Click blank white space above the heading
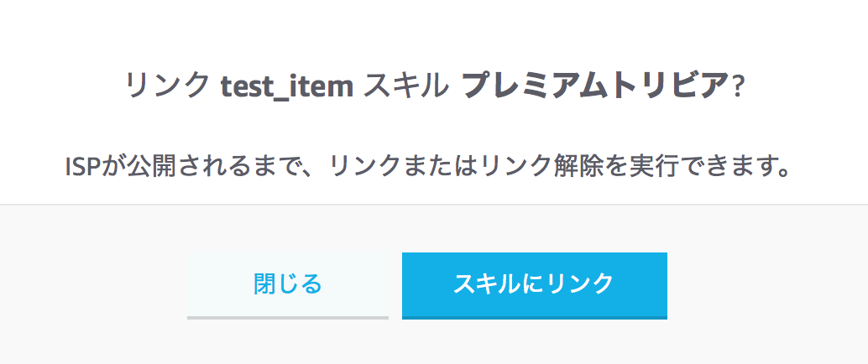Image resolution: width=868 pixels, height=364 pixels. pos(434,29)
